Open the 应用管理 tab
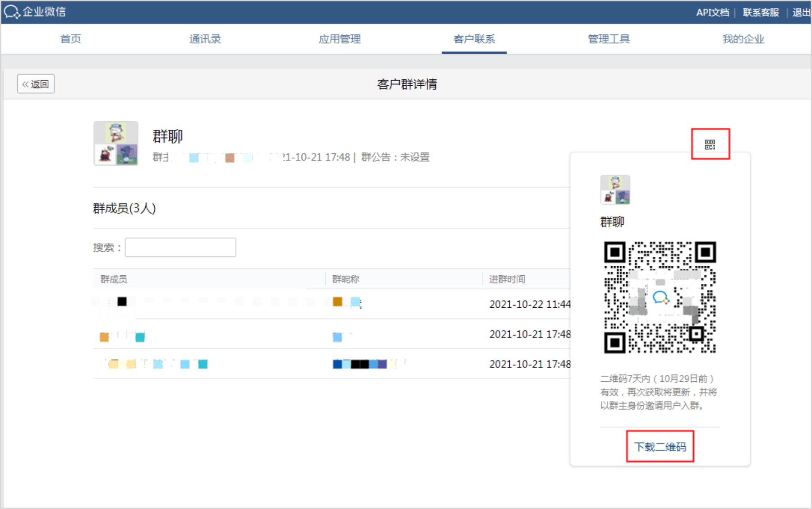Viewport: 812px width, 509px height. tap(340, 39)
